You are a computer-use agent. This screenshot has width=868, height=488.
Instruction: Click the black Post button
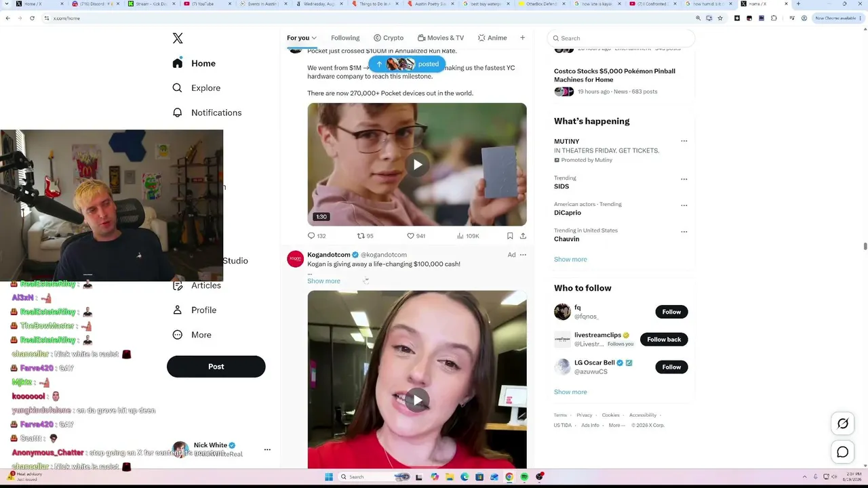pyautogui.click(x=216, y=367)
